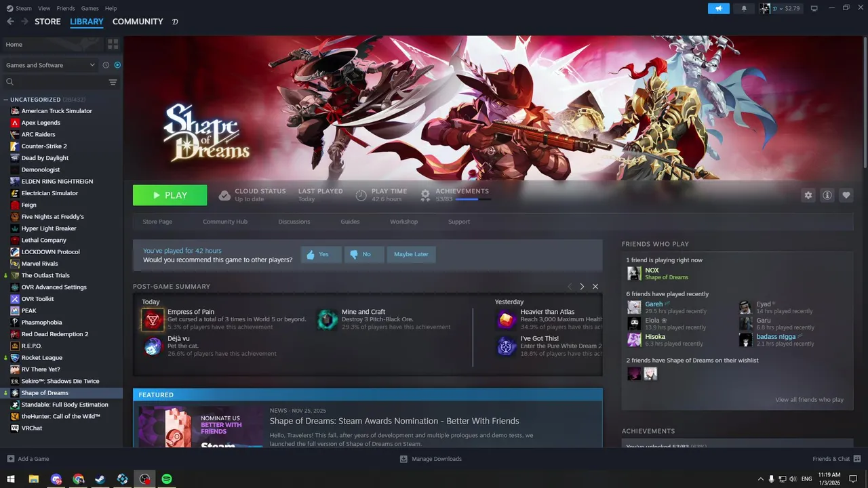
Task: Go to previous post-game summary arrow
Action: tap(570, 287)
